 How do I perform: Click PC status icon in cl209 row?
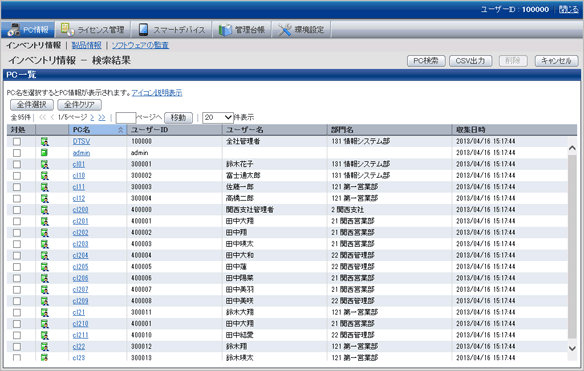[x=45, y=301]
